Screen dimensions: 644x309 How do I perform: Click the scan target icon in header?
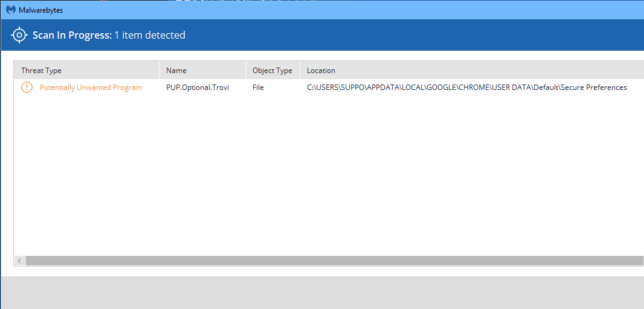(x=19, y=35)
